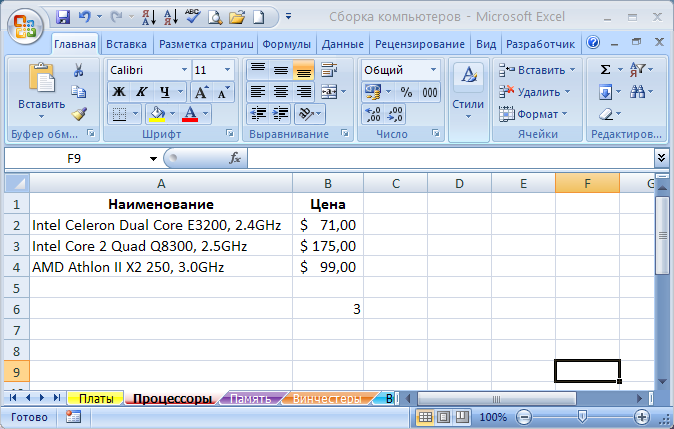Increase decimal places
Screen dimensions: 674x429
373,114
